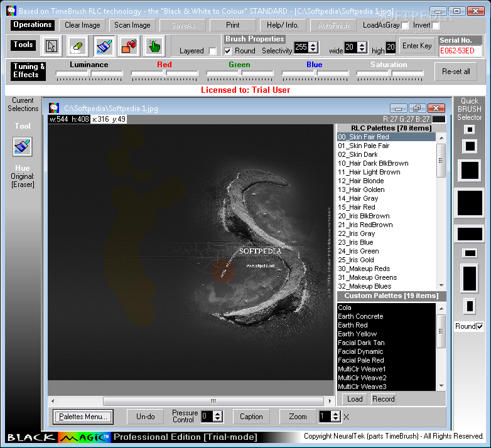Screen dimensions: 491x448
Task: Pick the medium square quick brush
Action: [470, 171]
